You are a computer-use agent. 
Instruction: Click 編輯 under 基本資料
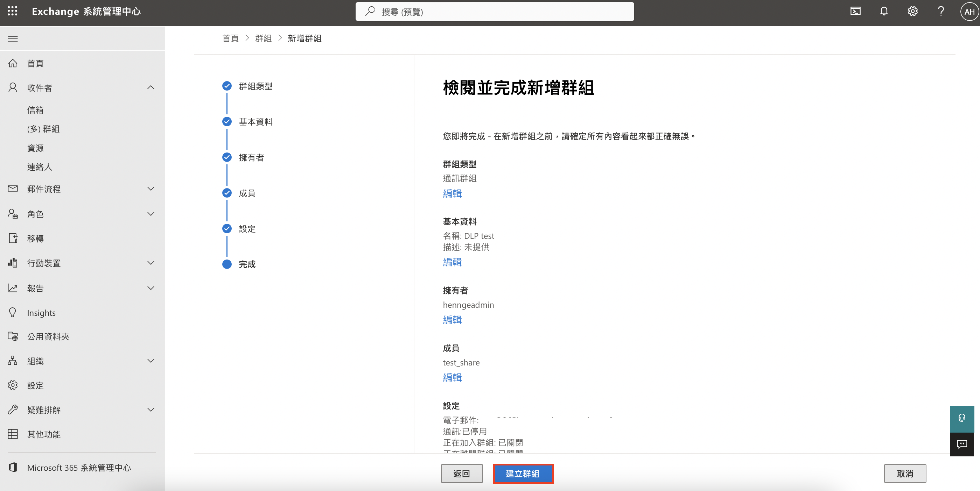point(452,262)
